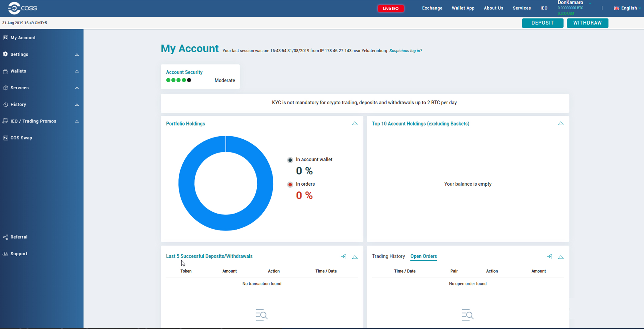The image size is (644, 329).
Task: Click the blue portfolio donut chart
Action: (226, 183)
